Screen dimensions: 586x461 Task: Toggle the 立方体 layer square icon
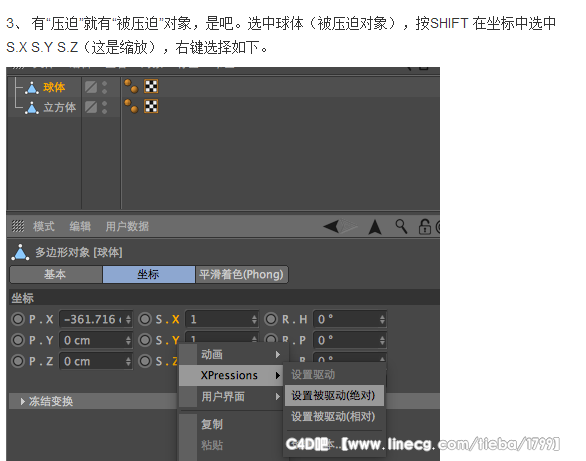pyautogui.click(x=91, y=107)
